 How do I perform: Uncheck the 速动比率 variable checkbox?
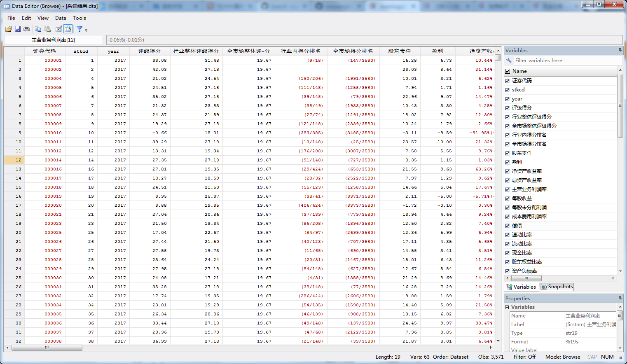[x=508, y=235]
